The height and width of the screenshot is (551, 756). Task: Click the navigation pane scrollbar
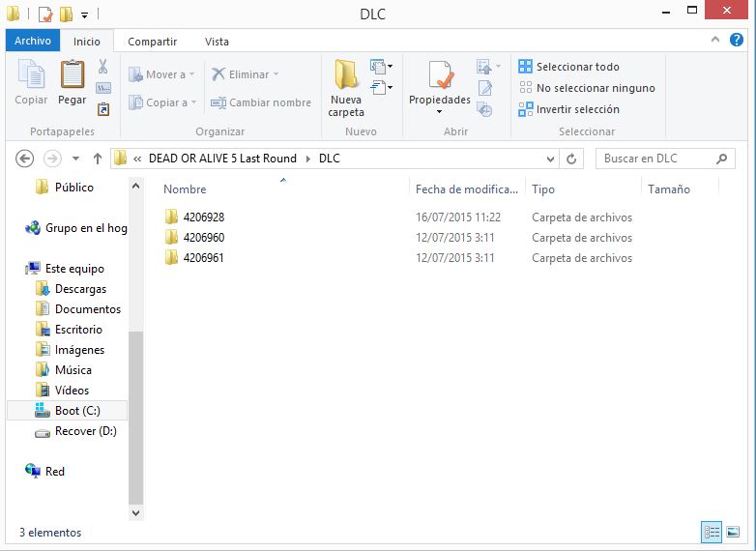pyautogui.click(x=135, y=416)
